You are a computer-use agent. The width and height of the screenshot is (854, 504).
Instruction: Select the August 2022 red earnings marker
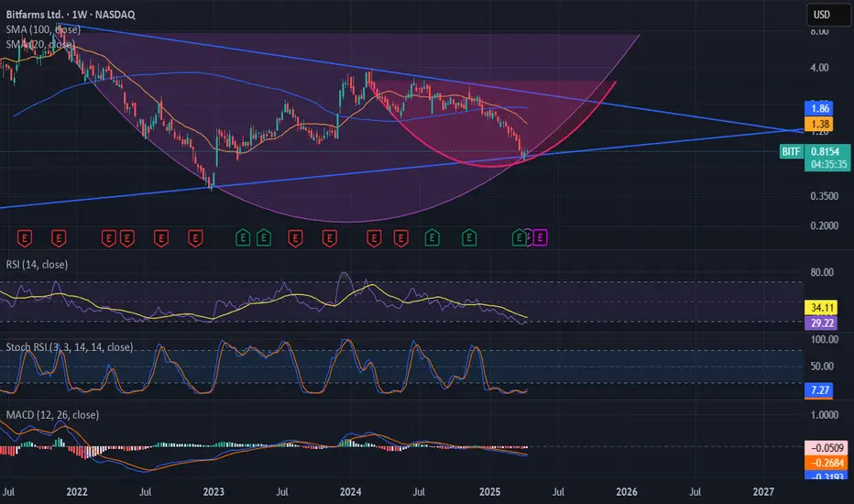point(160,238)
